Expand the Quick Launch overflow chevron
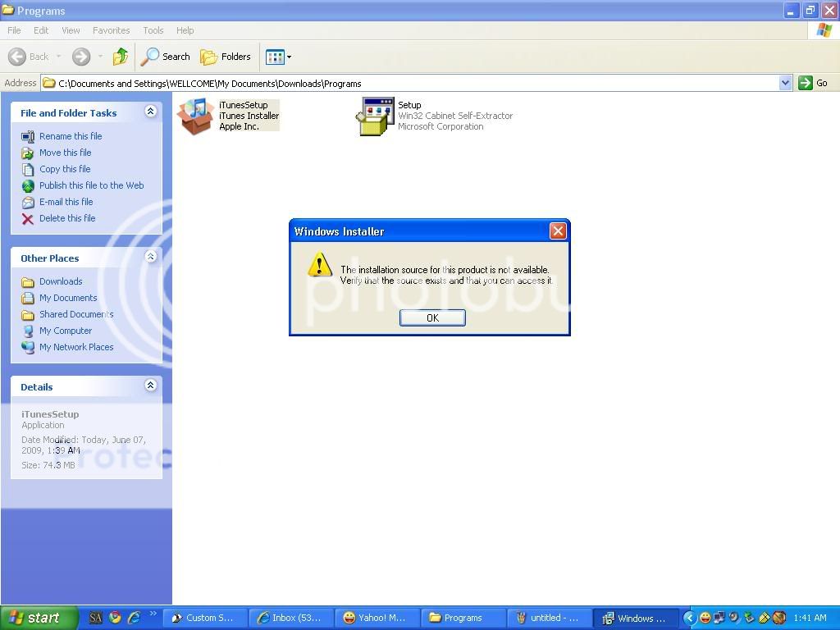Viewport: 840px width, 630px height. (153, 614)
